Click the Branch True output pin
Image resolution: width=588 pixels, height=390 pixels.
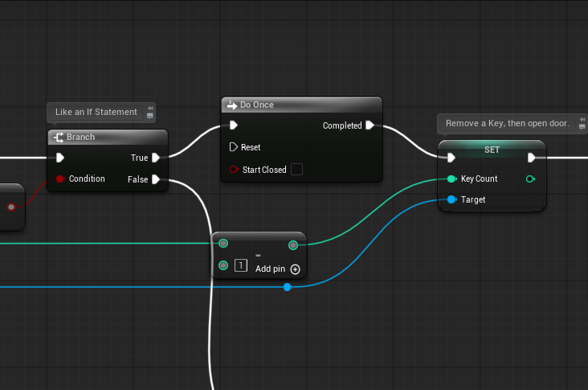point(156,158)
